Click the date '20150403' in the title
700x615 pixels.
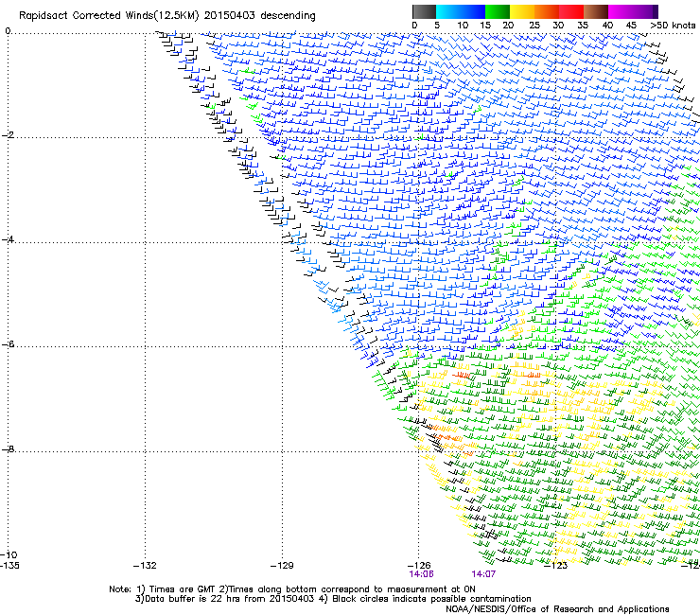230,16
